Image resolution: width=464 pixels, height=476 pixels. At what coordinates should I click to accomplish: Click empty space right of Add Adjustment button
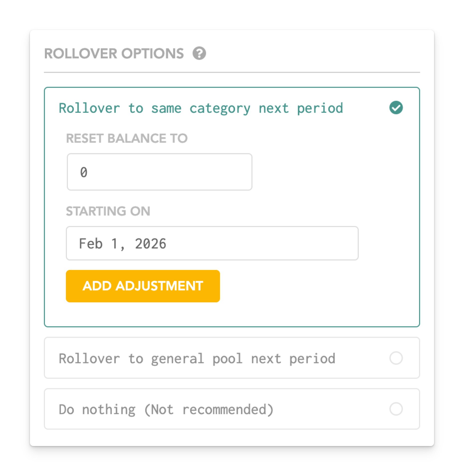[312, 286]
